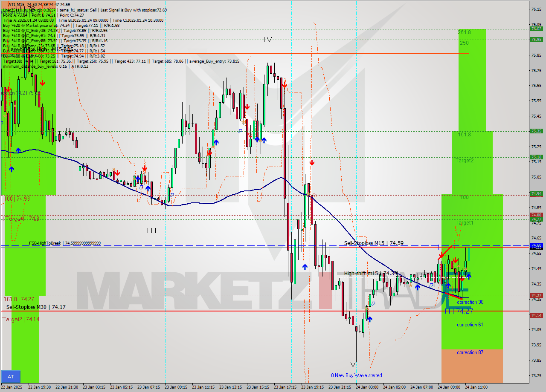Click the green 75.35 price tag
The width and height of the screenshot is (546, 392).
[x=536, y=131]
